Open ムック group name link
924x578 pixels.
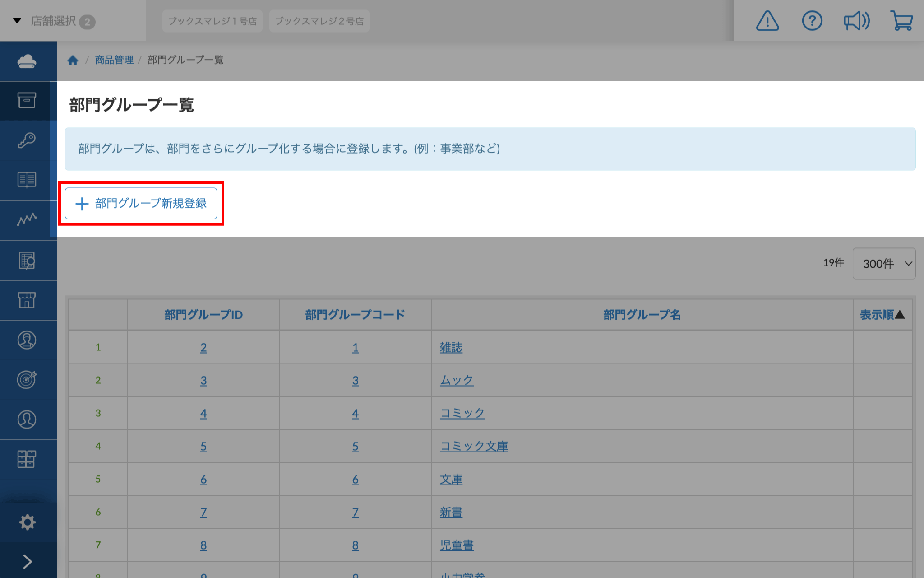click(457, 381)
